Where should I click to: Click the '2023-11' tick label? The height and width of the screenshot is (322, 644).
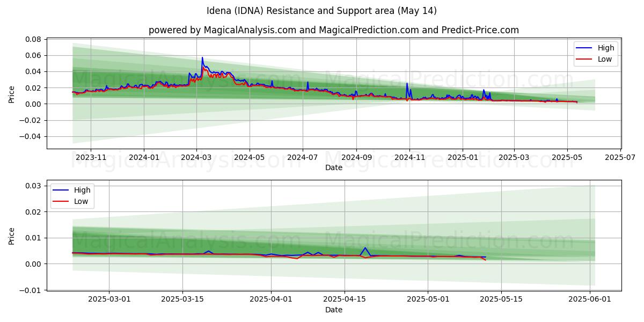click(x=91, y=157)
